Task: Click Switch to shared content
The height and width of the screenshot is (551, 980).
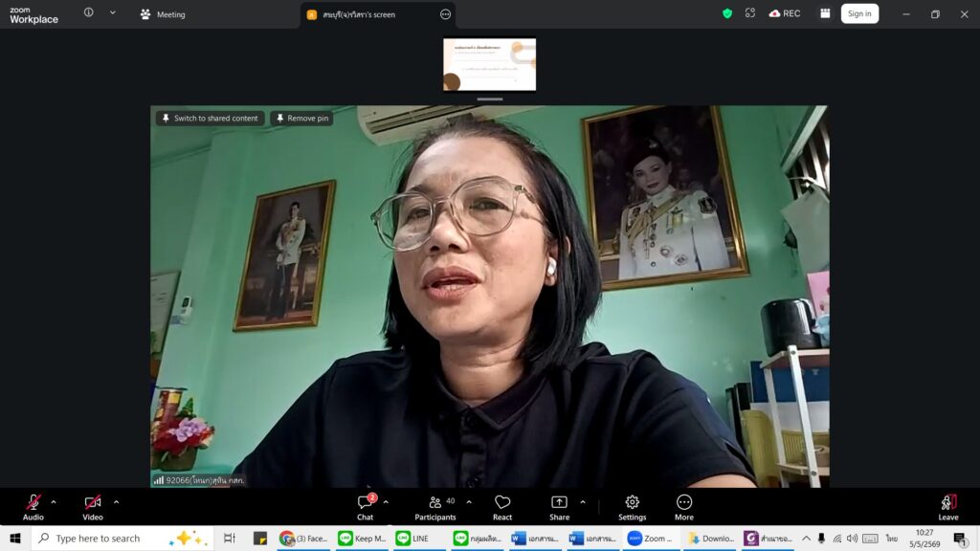Action: tap(210, 118)
